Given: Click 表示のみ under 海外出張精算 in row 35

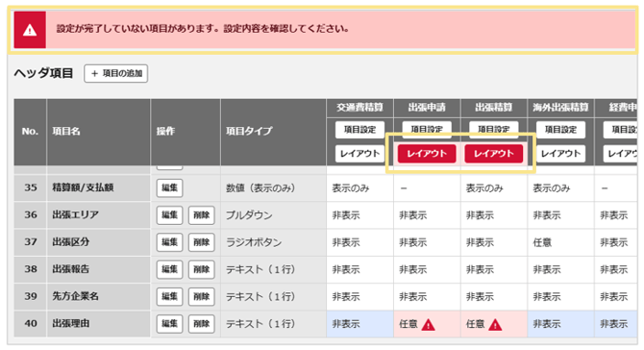Looking at the screenshot, I should (551, 188).
